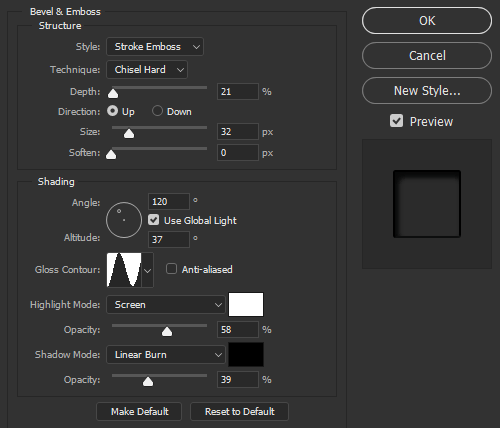Click the Soften slider handle
This screenshot has width=500, height=428.
(x=111, y=154)
